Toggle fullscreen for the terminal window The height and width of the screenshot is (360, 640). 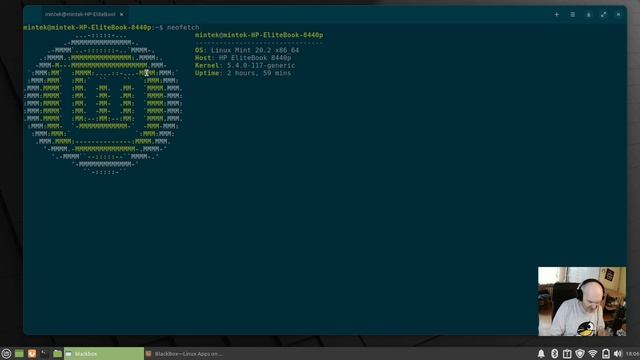coord(603,14)
